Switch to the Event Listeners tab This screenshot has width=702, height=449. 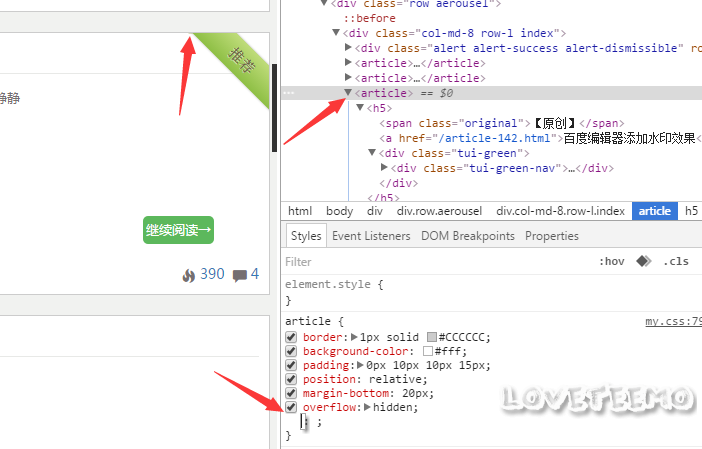click(x=371, y=236)
